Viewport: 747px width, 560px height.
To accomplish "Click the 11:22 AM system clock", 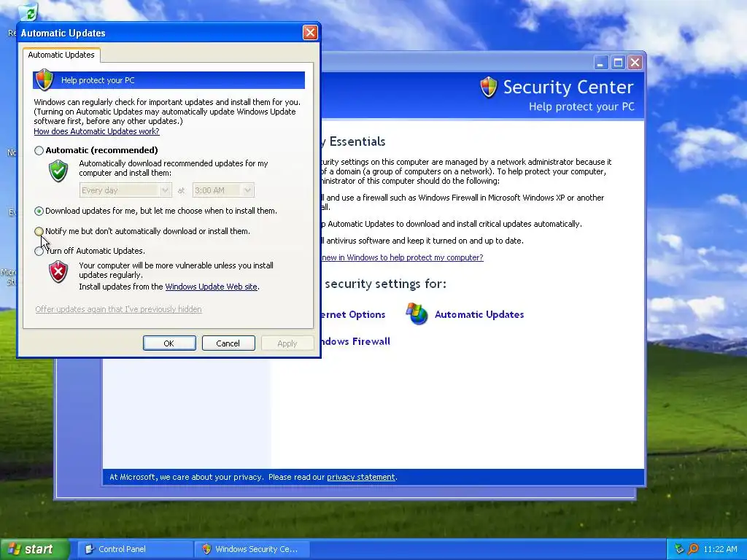I will [720, 549].
